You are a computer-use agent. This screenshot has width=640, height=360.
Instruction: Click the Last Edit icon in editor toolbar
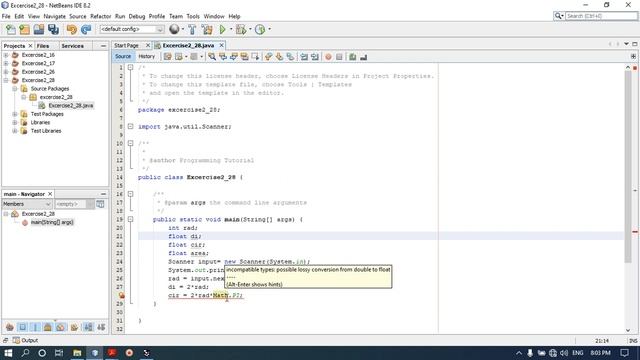[168, 57]
